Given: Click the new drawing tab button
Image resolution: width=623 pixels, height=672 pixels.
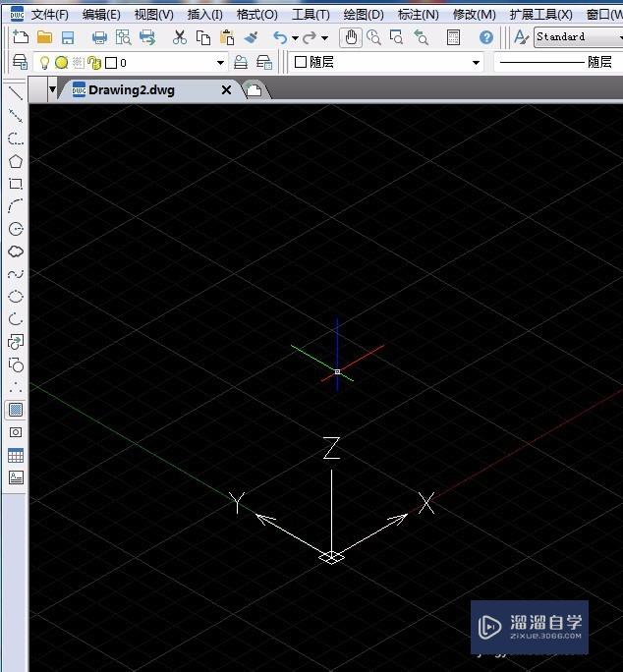Looking at the screenshot, I should coord(255,90).
